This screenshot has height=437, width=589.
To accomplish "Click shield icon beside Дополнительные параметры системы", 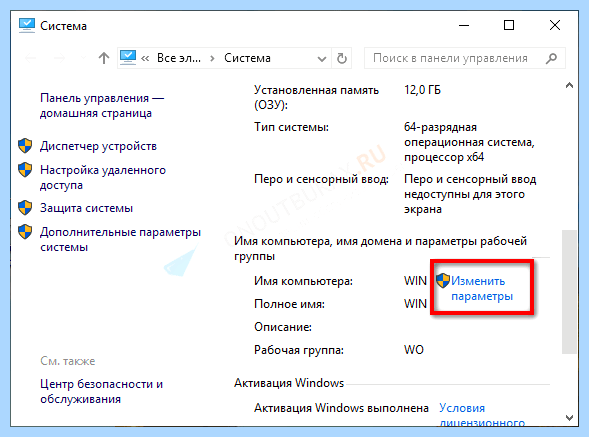I will (25, 232).
